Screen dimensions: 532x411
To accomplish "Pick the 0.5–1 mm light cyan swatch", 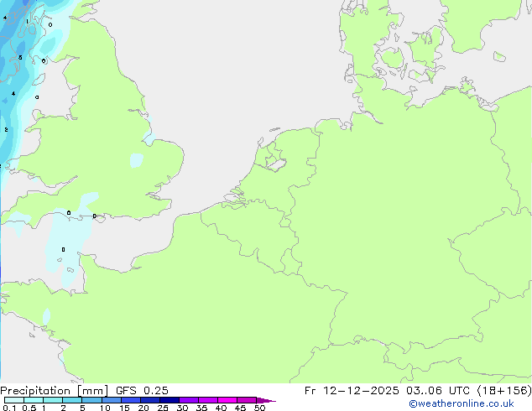I will [34, 400].
